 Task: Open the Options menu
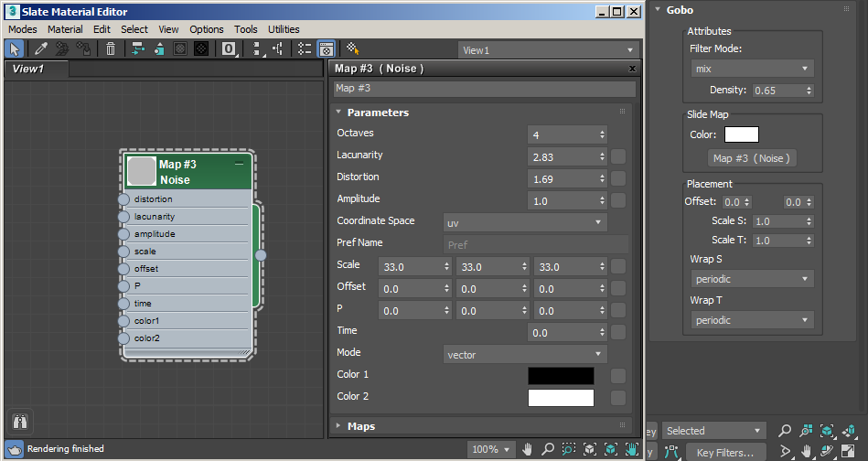(x=207, y=29)
